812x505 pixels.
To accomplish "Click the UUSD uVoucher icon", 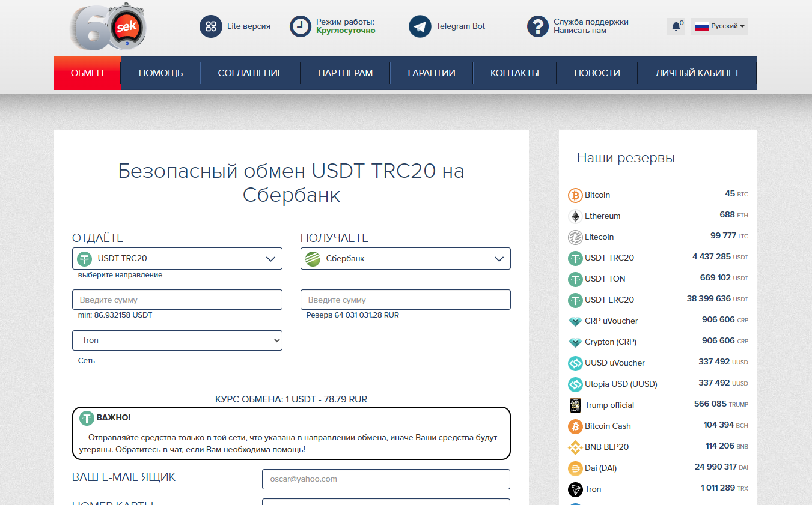I will (x=575, y=363).
